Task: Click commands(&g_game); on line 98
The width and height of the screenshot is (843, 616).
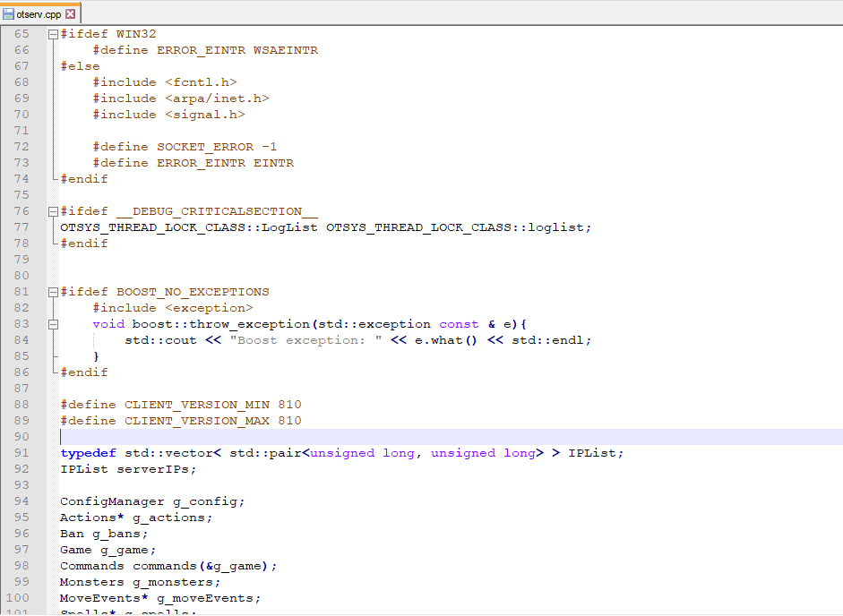Action: point(205,566)
